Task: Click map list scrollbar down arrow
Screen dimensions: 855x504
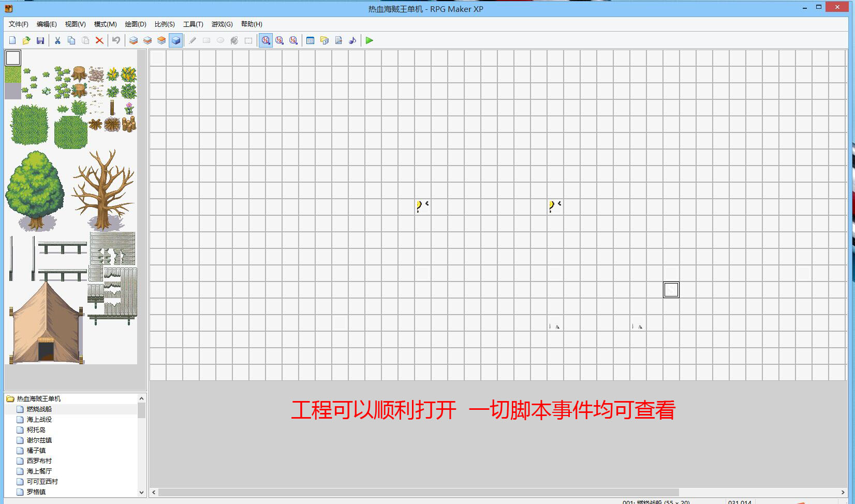Action: click(x=142, y=493)
